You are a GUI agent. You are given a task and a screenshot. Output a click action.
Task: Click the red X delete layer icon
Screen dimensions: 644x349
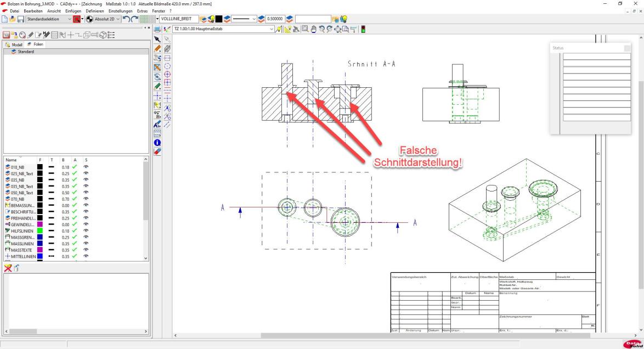coord(8,267)
